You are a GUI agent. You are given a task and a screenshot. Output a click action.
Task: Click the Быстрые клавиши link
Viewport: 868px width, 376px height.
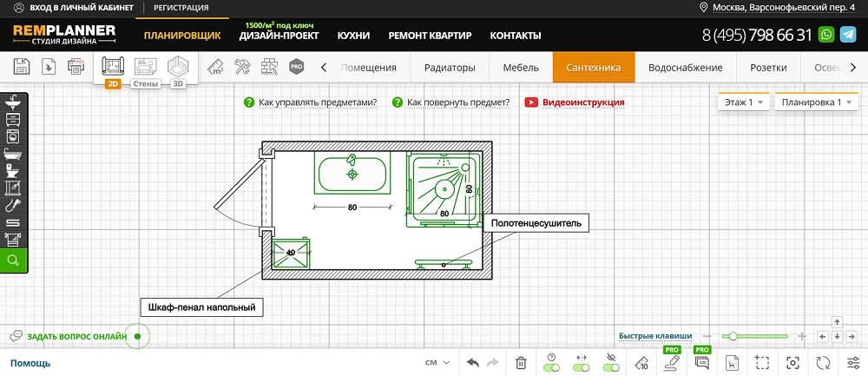[x=655, y=336]
